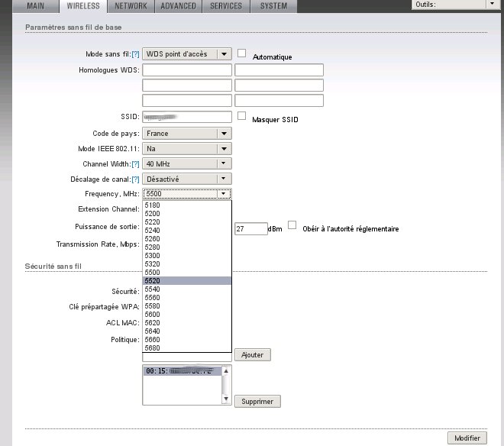
Task: Click the Supprimer button
Action: click(257, 401)
